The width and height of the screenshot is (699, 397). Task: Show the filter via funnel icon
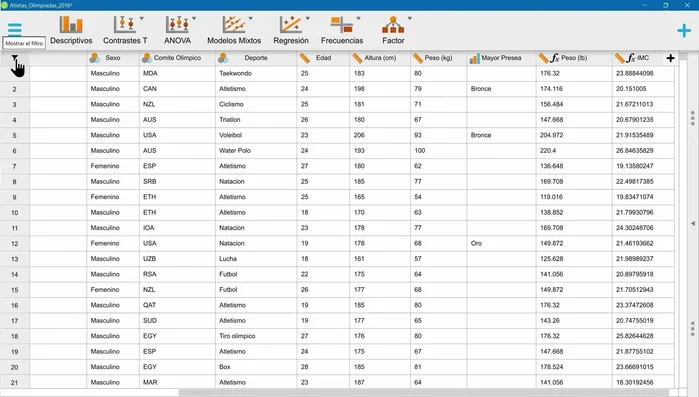tap(15, 58)
